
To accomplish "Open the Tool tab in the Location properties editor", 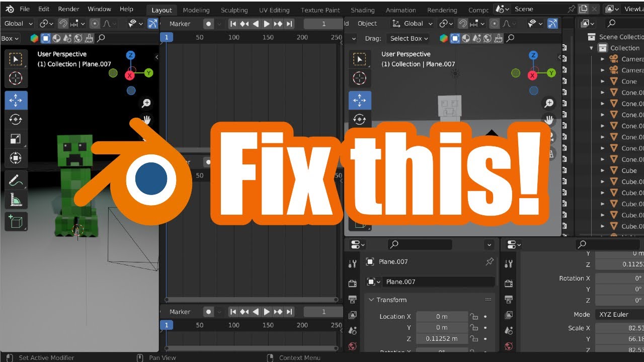I will tap(353, 264).
